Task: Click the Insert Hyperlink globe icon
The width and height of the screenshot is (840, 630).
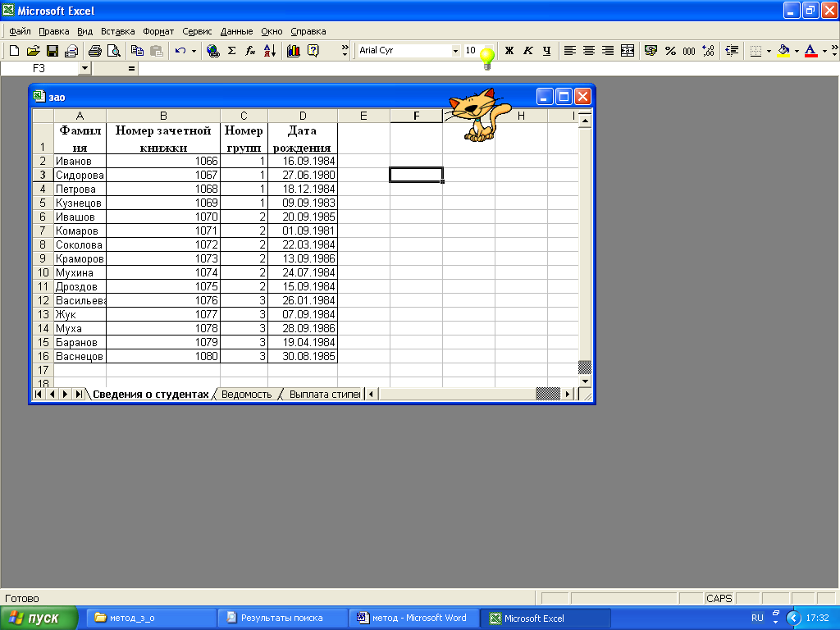Action: point(212,50)
